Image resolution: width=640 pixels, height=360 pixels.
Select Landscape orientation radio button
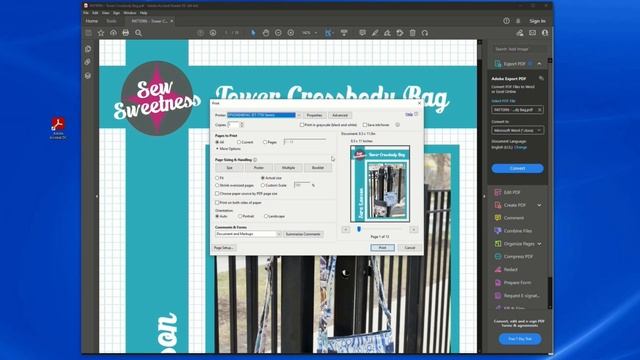pyautogui.click(x=266, y=216)
